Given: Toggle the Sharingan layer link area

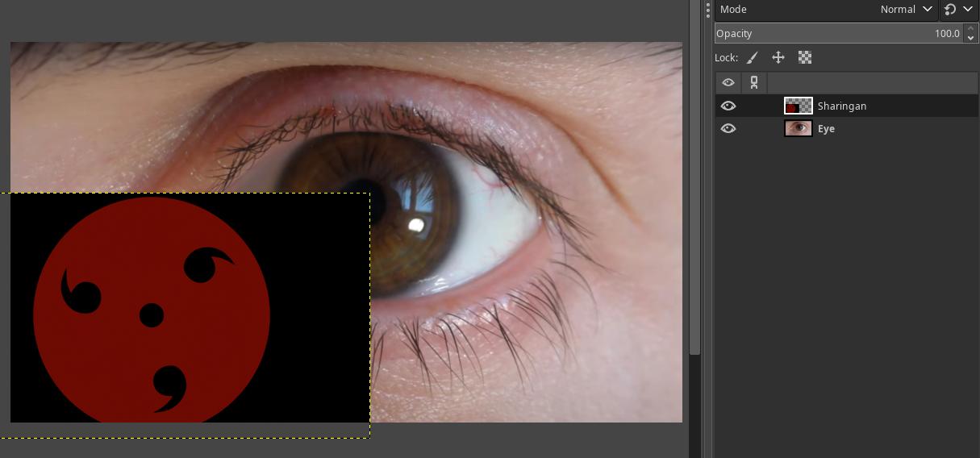Looking at the screenshot, I should (754, 106).
